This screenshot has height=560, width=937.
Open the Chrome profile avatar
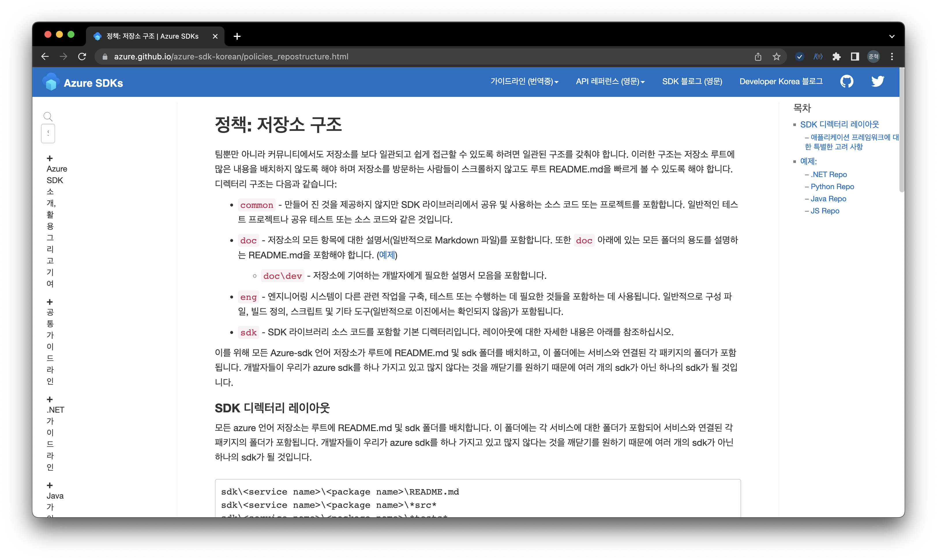(874, 57)
